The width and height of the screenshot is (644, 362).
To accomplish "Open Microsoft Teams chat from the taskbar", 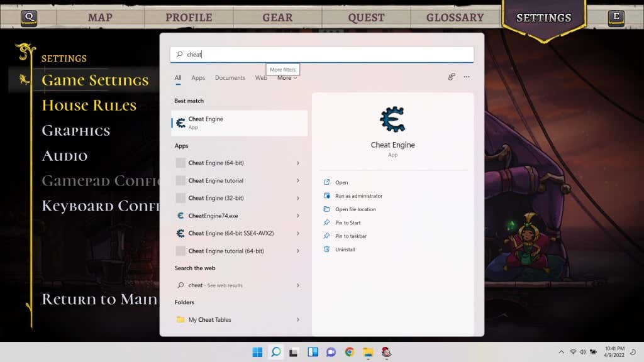I will 330,353.
